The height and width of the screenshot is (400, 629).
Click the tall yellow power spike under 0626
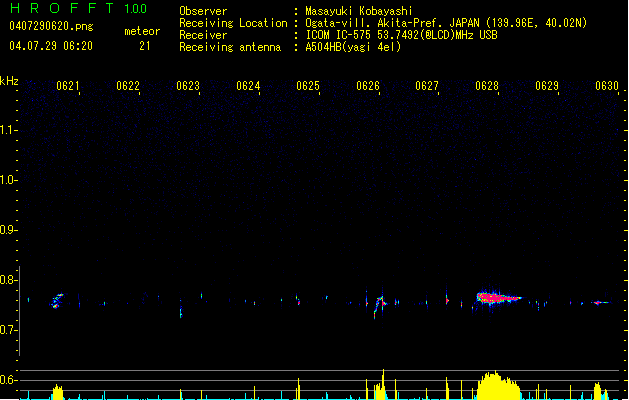click(383, 384)
